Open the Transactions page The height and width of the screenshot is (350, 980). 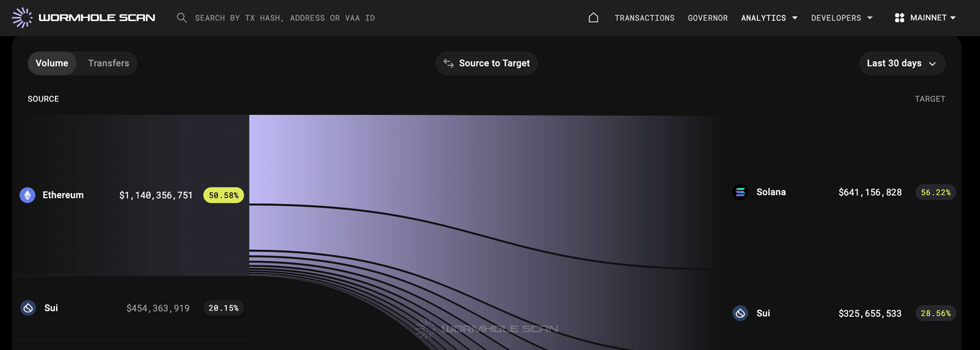(x=644, y=18)
